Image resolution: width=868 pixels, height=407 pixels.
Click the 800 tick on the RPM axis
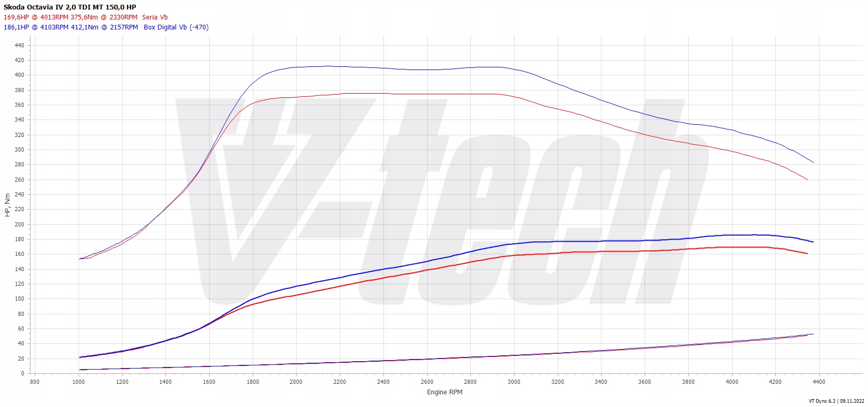tap(35, 382)
